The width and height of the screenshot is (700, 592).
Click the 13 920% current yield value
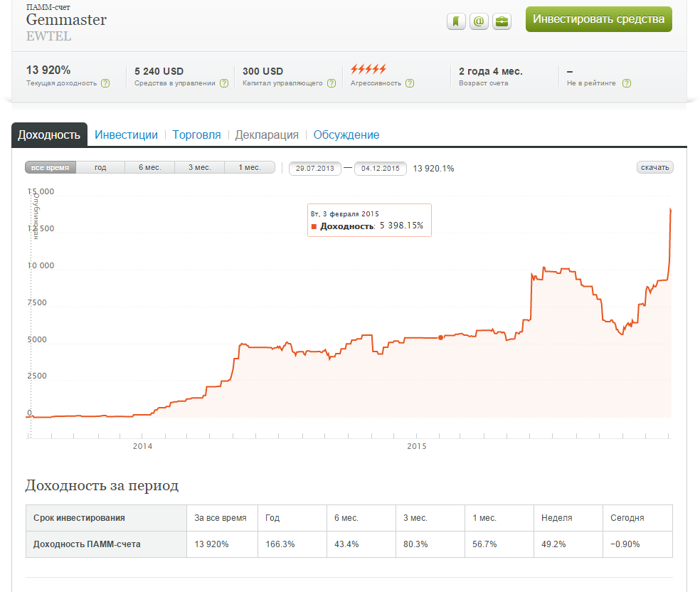point(48,70)
